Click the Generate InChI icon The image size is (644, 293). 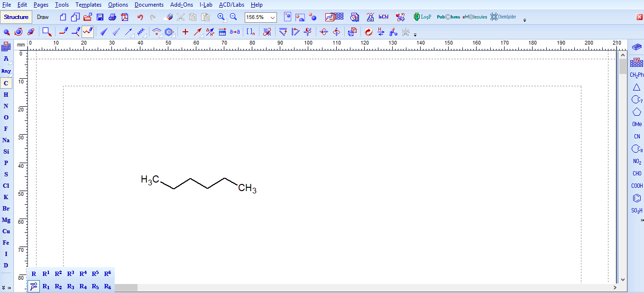click(x=383, y=17)
